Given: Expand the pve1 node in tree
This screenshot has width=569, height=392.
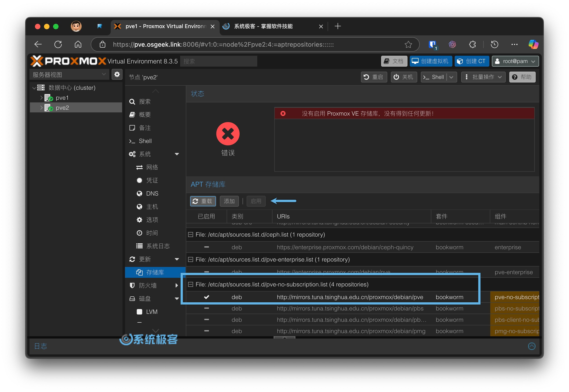Looking at the screenshot, I should (x=41, y=98).
